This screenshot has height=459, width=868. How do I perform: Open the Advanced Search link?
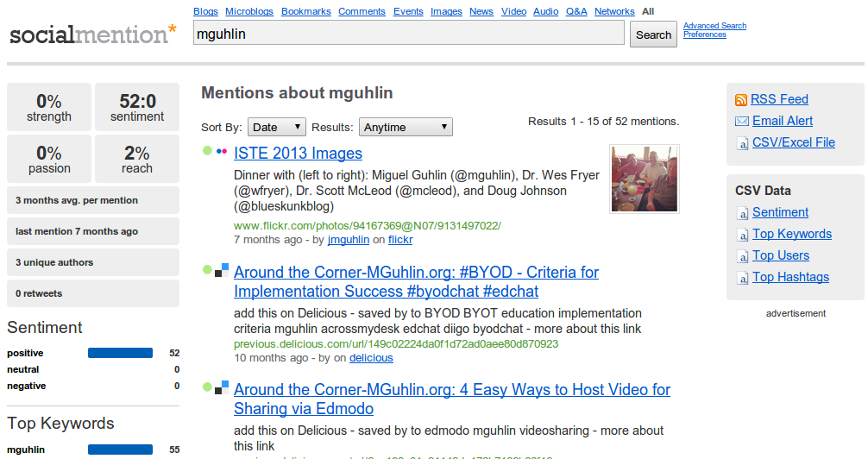pos(714,26)
